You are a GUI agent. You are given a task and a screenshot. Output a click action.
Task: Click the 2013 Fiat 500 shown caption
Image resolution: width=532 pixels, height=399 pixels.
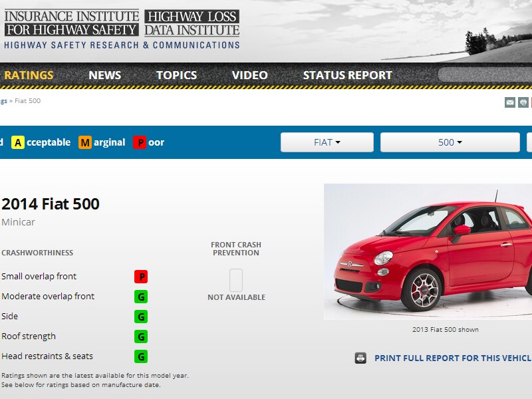(x=446, y=329)
